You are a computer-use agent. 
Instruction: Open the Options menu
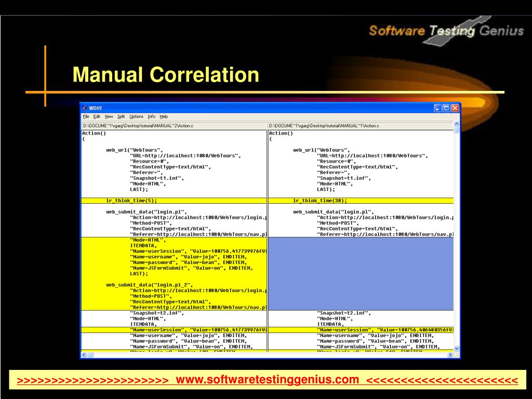(x=137, y=116)
